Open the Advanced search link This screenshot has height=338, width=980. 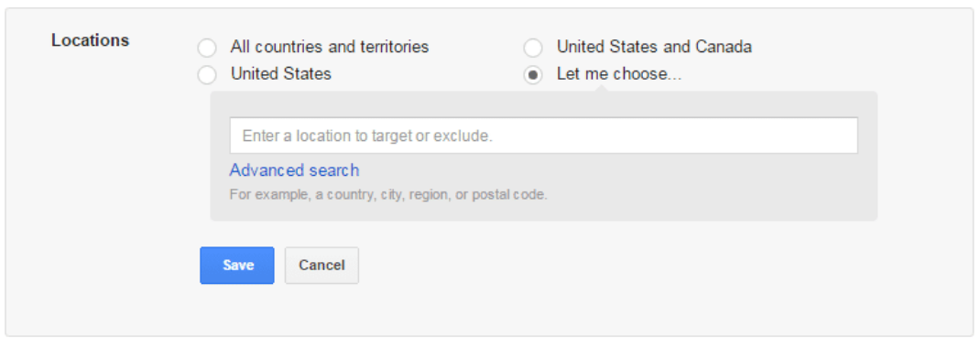(294, 170)
